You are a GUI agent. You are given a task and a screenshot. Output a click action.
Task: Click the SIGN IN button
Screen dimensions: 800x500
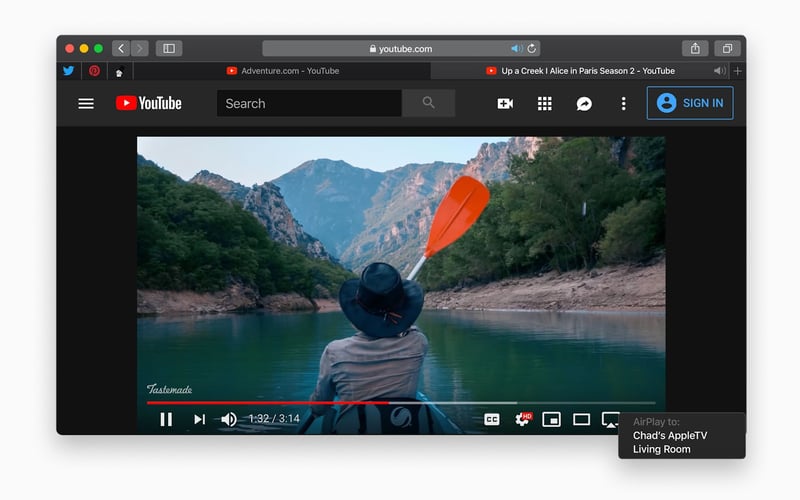point(690,103)
